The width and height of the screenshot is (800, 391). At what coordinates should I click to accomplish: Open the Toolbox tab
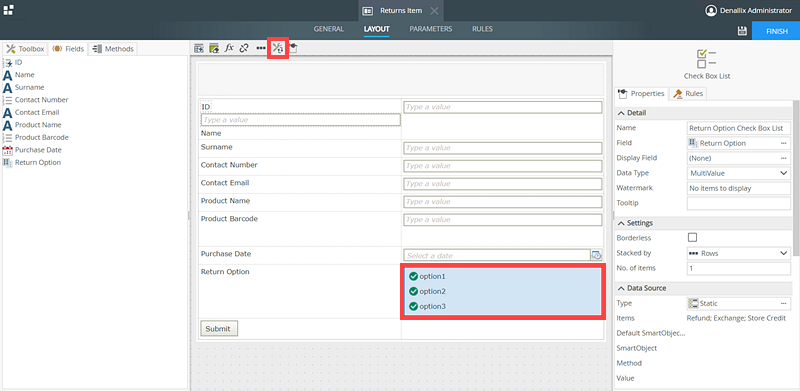pyautogui.click(x=25, y=49)
